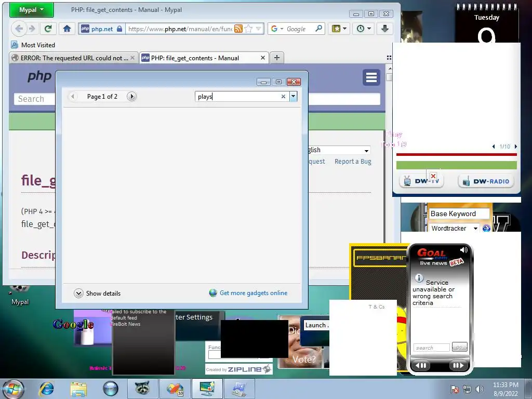This screenshot has width=532, height=399.
Task: Click the Wordtracker go globe button
Action: tap(486, 229)
